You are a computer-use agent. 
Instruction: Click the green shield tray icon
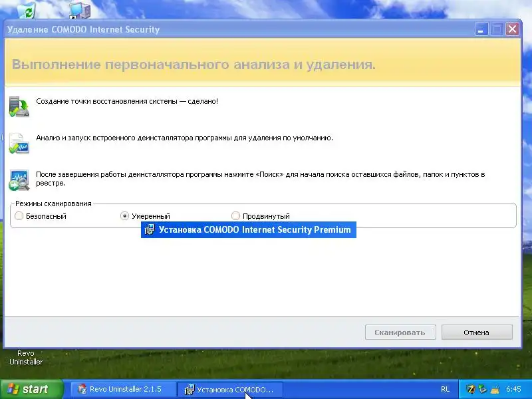(483, 389)
